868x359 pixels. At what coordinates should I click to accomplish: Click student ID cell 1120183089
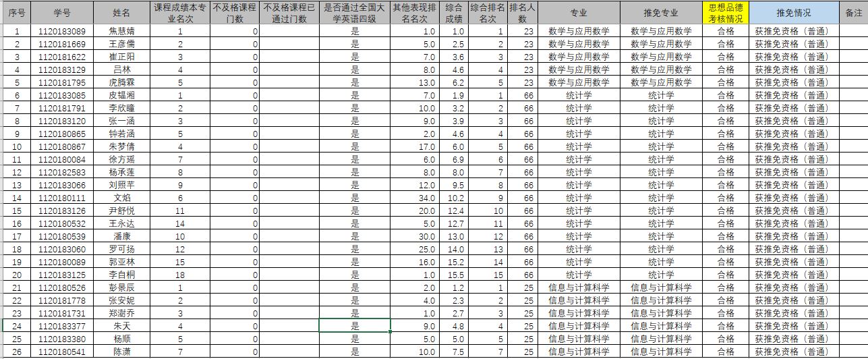coord(62,31)
